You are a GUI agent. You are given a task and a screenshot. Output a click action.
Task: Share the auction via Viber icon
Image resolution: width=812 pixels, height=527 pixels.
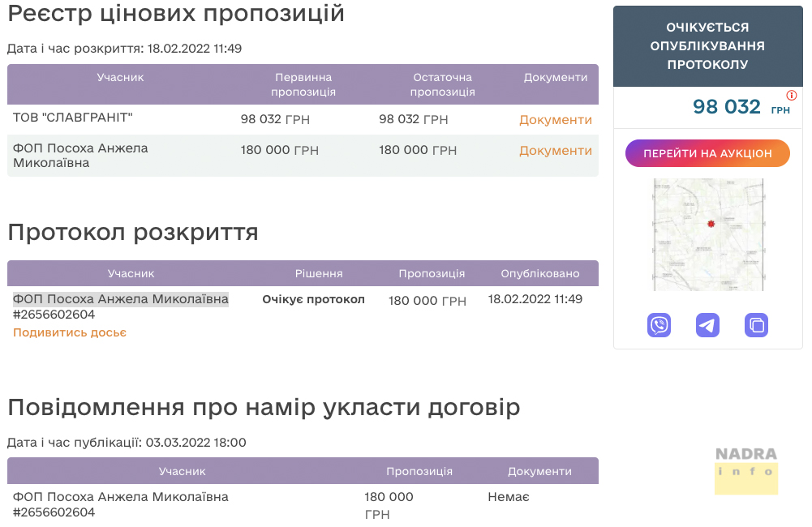click(x=659, y=325)
